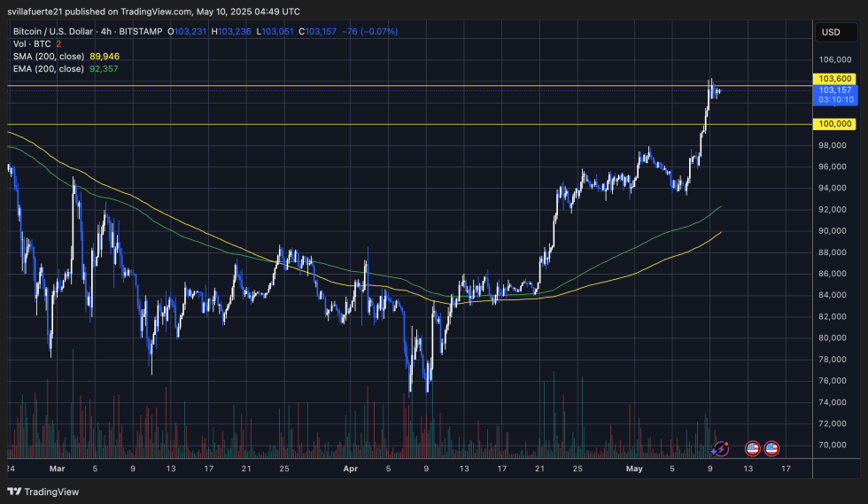Click the 103,600 yellow price label
This screenshot has width=868, height=504.
836,78
